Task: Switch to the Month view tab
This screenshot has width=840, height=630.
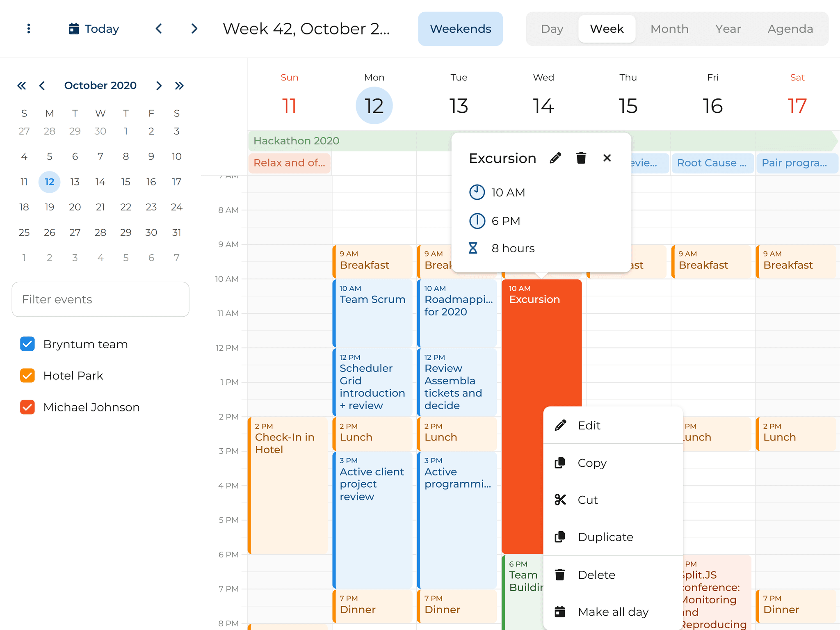Action: pyautogui.click(x=669, y=28)
